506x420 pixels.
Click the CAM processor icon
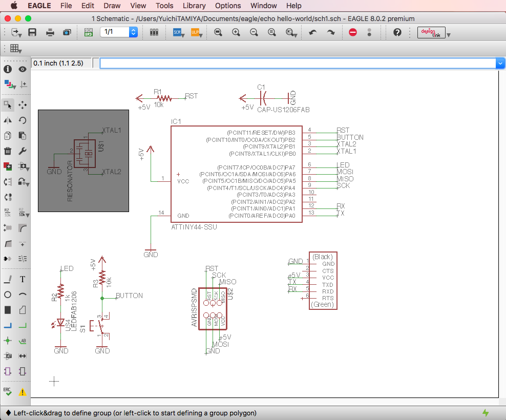click(67, 32)
